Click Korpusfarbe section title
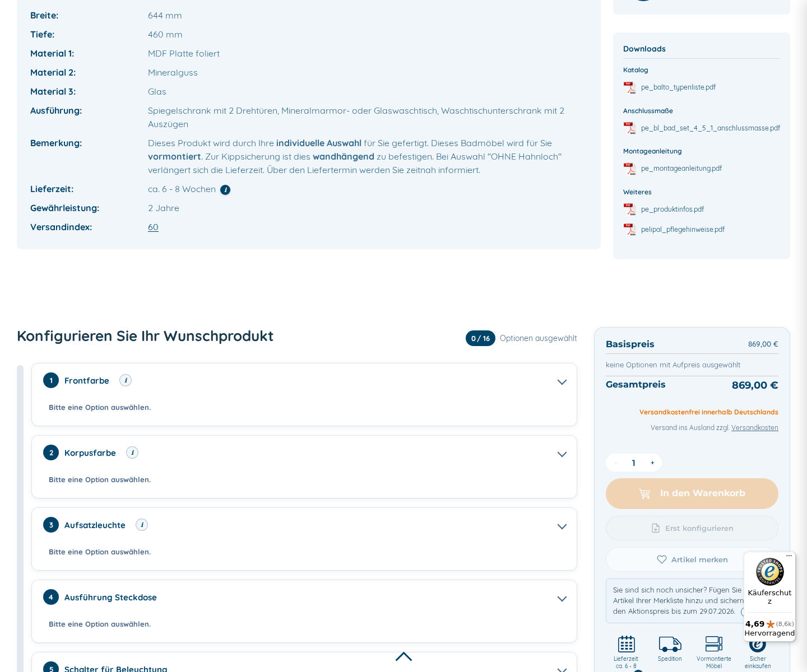807x672 pixels. click(x=90, y=453)
